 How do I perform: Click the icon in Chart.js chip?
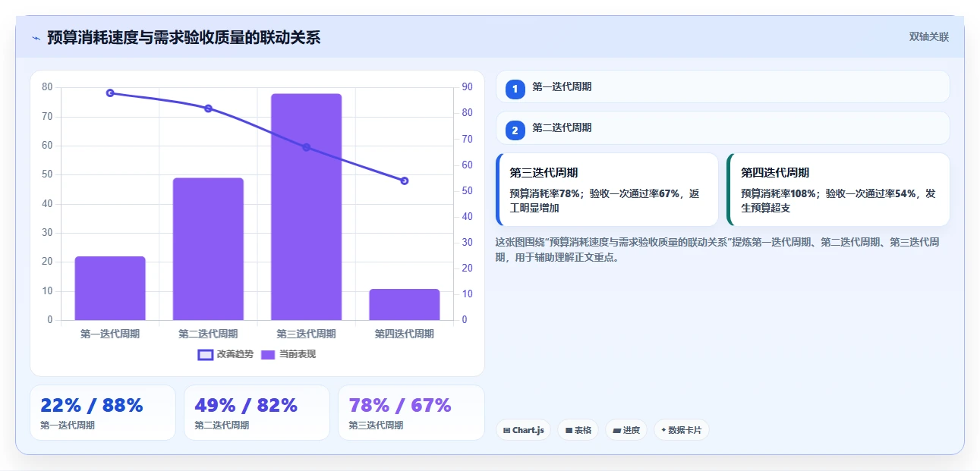tap(506, 430)
